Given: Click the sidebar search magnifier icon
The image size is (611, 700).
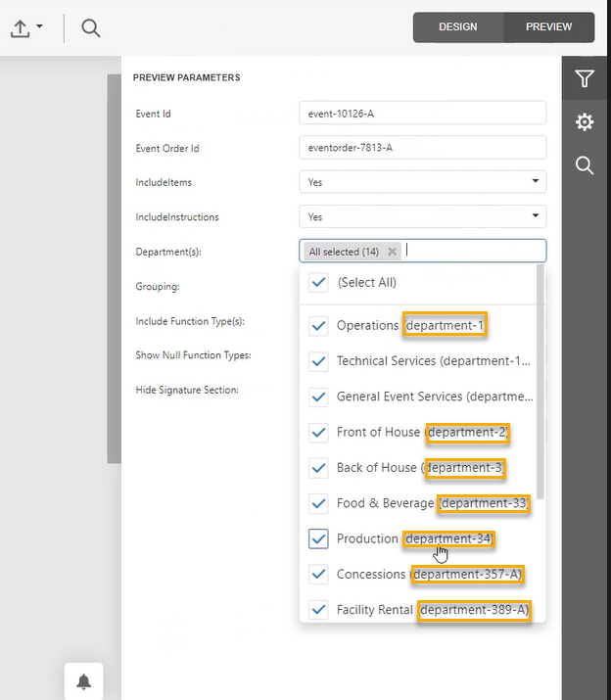Looking at the screenshot, I should point(585,165).
